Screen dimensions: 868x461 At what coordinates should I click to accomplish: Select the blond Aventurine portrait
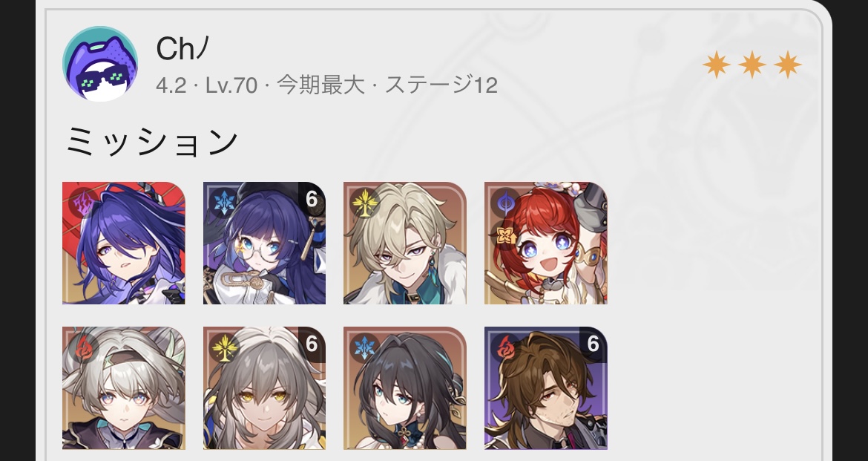[404, 243]
